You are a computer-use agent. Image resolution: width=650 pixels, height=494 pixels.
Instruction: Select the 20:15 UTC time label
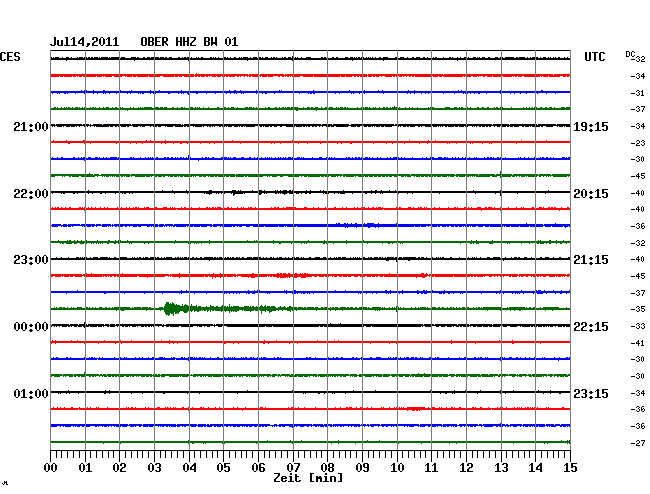tap(591, 194)
